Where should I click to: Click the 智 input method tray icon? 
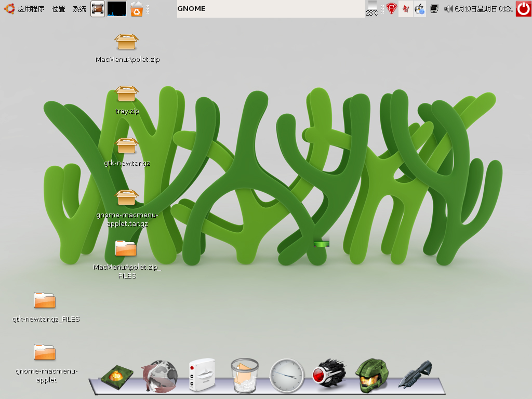click(405, 9)
